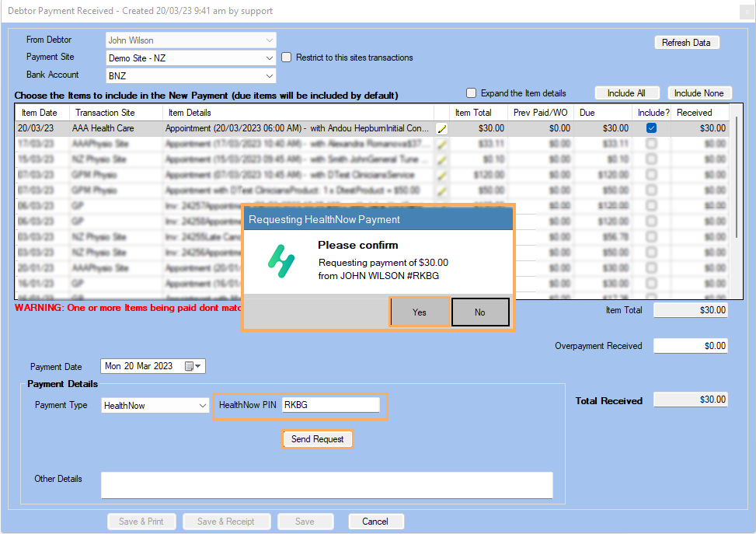This screenshot has width=756, height=534.
Task: Click the Save & Receipt button
Action: [226, 522]
